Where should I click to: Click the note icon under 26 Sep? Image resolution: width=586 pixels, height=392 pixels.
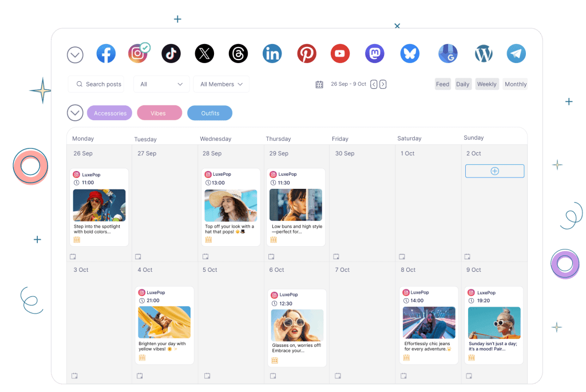(x=73, y=256)
